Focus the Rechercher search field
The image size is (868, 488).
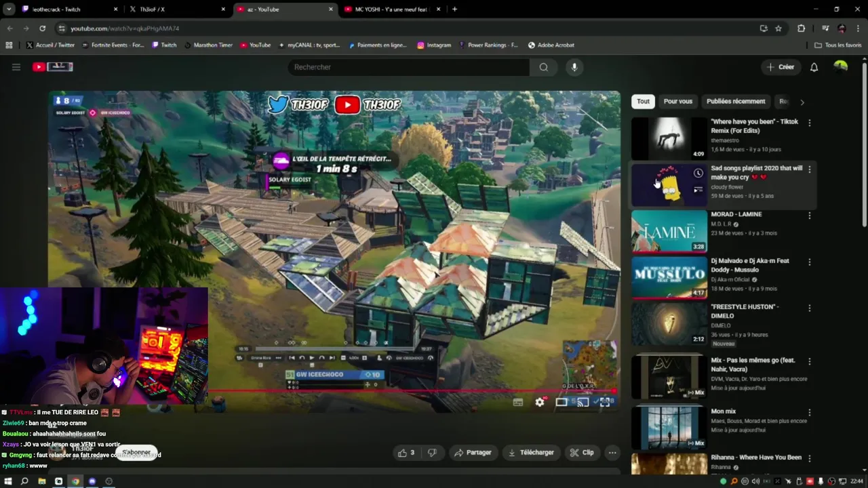[x=409, y=67]
